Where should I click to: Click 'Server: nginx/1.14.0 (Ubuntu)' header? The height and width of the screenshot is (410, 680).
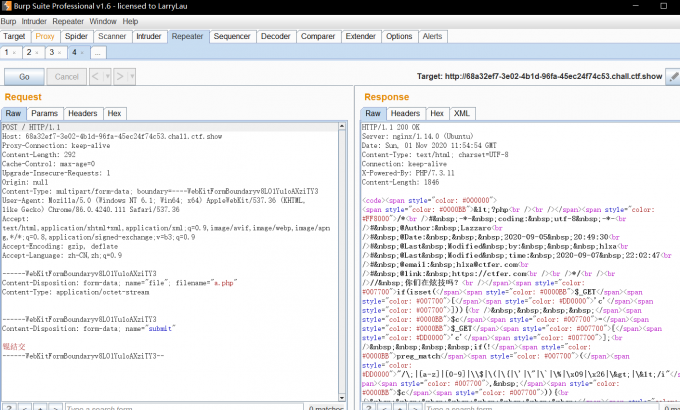click(x=418, y=136)
